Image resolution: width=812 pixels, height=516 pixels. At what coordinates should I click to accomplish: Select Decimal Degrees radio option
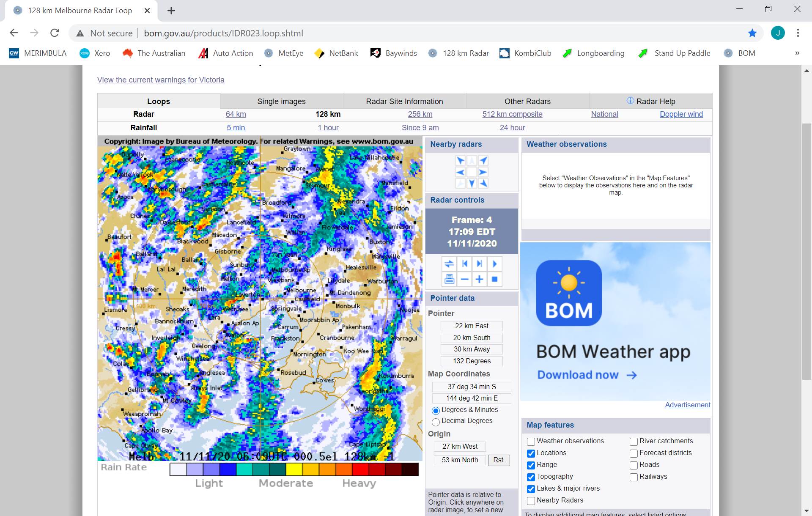coord(436,422)
